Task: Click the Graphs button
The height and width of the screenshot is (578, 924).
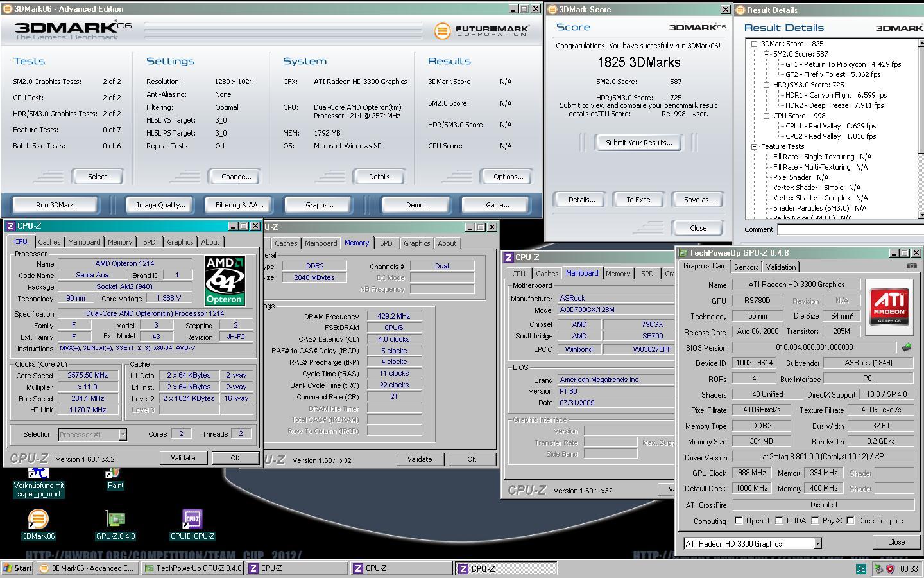Action: tap(320, 205)
